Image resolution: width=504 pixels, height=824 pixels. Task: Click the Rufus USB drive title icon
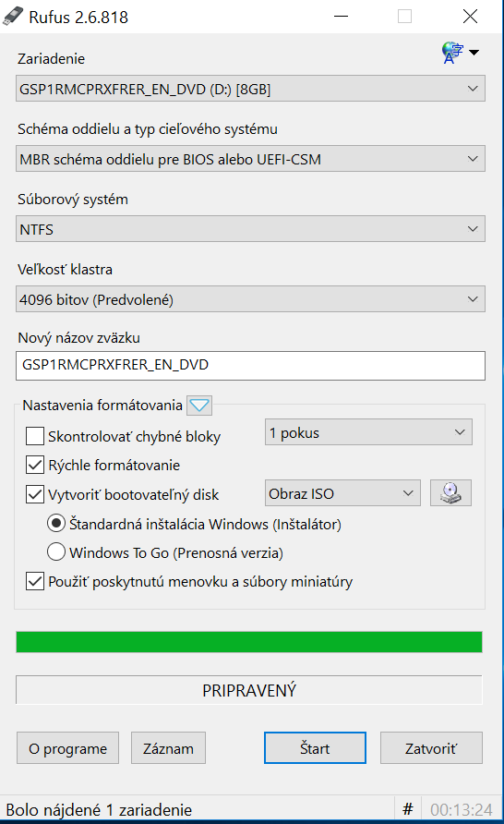point(13,17)
